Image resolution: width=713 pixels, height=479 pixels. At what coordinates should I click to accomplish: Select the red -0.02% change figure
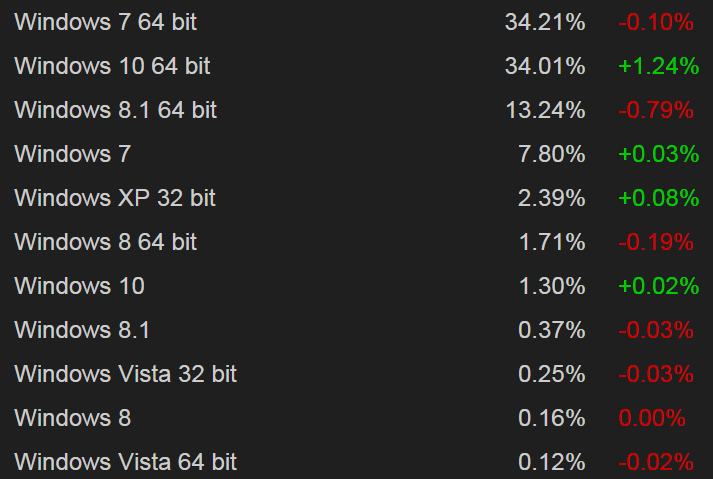pos(657,462)
